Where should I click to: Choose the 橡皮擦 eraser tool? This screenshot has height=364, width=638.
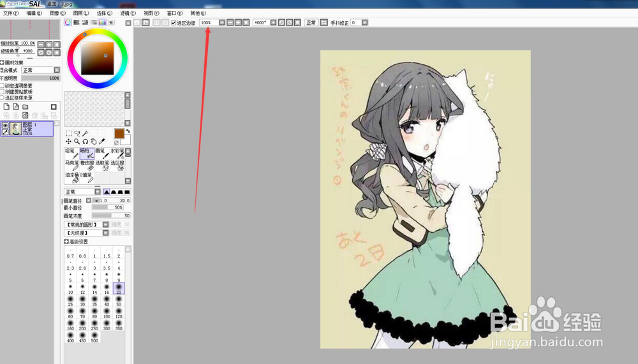87,166
